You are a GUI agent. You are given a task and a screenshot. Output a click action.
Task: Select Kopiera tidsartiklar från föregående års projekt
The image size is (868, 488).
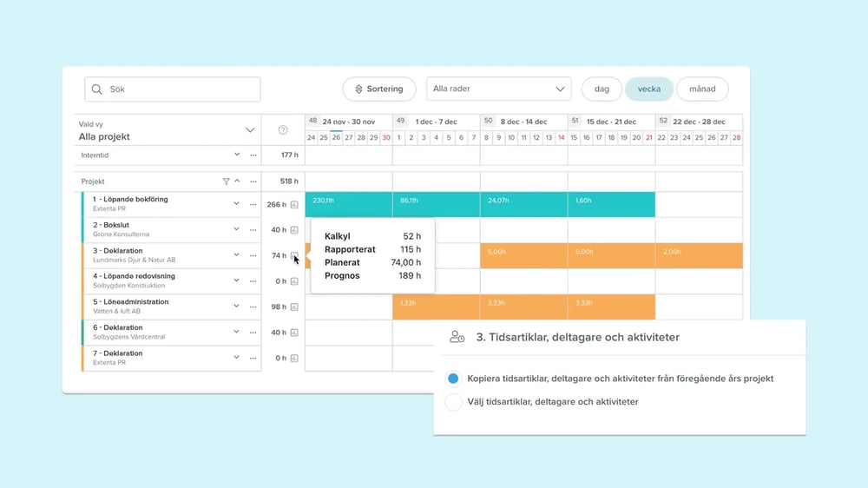coord(453,379)
